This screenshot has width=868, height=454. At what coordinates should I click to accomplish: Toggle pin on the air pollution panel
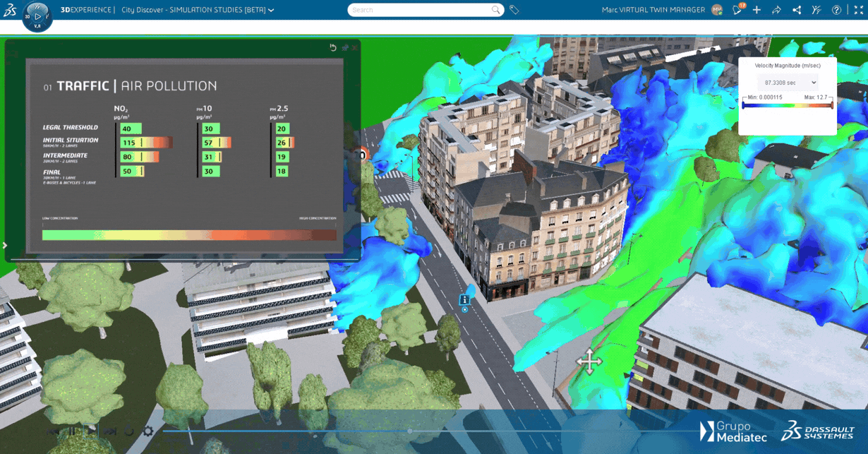pos(345,47)
